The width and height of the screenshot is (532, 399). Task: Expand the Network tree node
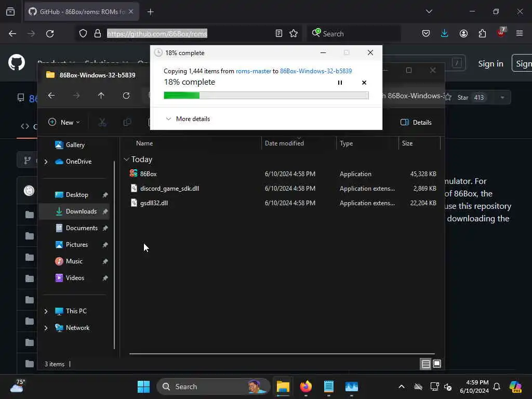46,328
